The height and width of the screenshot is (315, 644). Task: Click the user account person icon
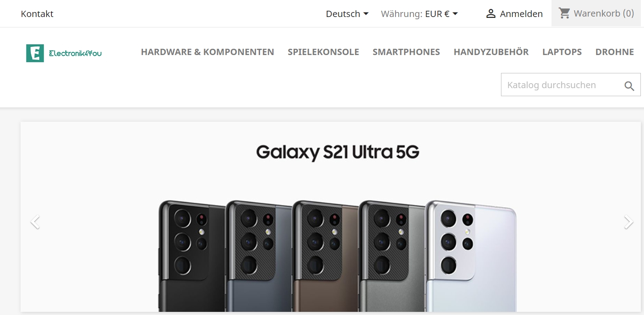pyautogui.click(x=491, y=14)
